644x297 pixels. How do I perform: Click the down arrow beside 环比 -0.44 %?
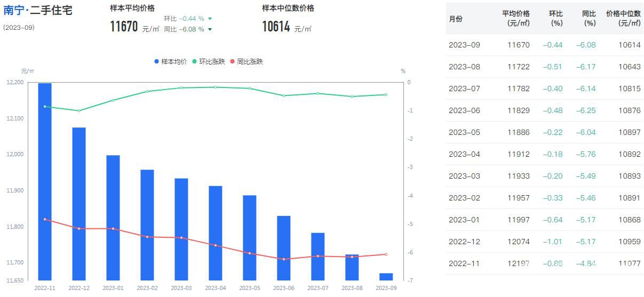click(210, 19)
